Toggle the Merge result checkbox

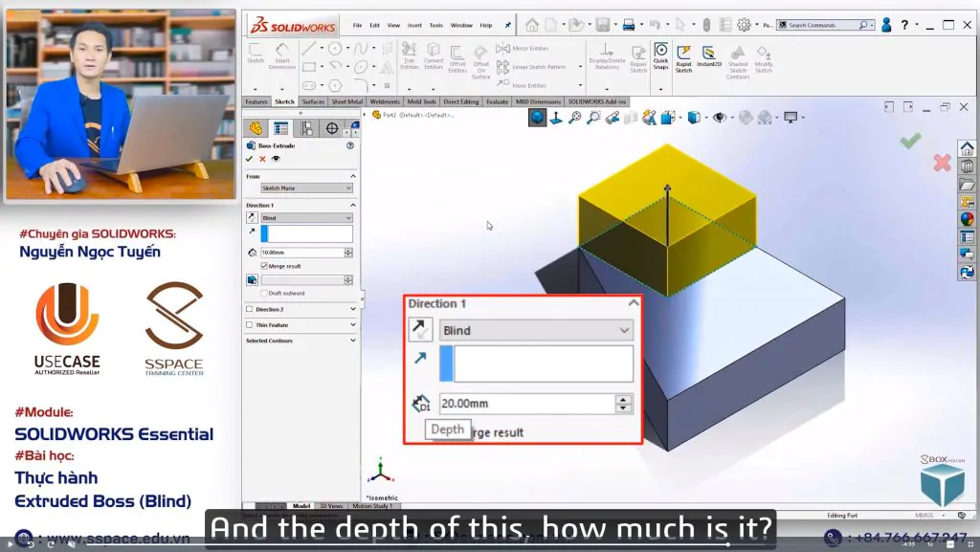tap(264, 266)
